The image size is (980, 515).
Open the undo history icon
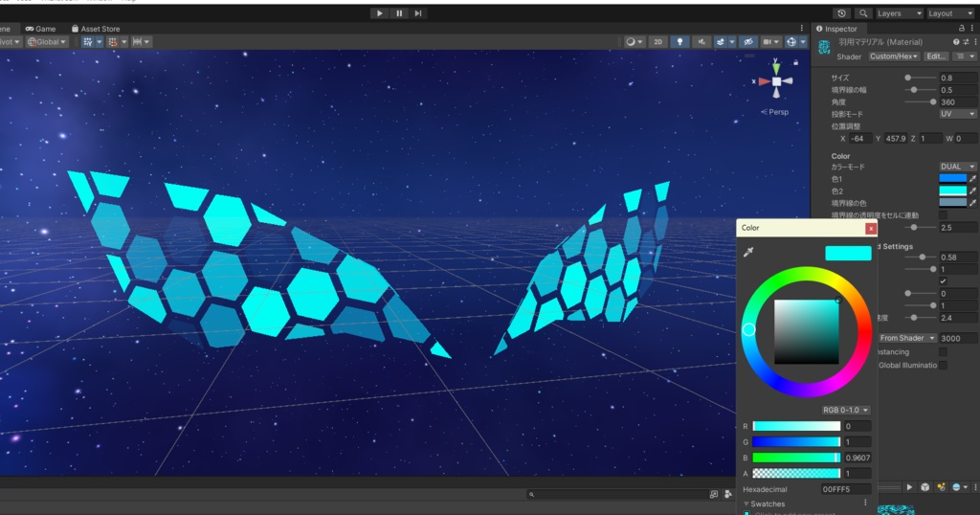point(842,13)
